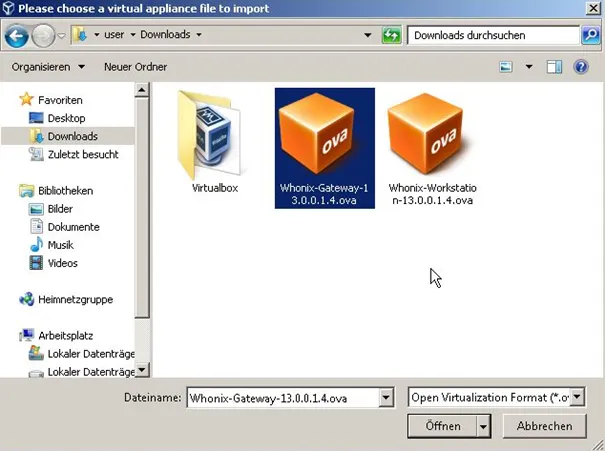605x451 pixels.
Task: Click 'Whonix-Gateway-13.0.0.1.4.ova' file name label
Action: pyautogui.click(x=324, y=194)
